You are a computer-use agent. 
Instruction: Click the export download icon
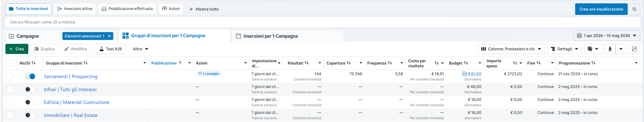(610, 49)
